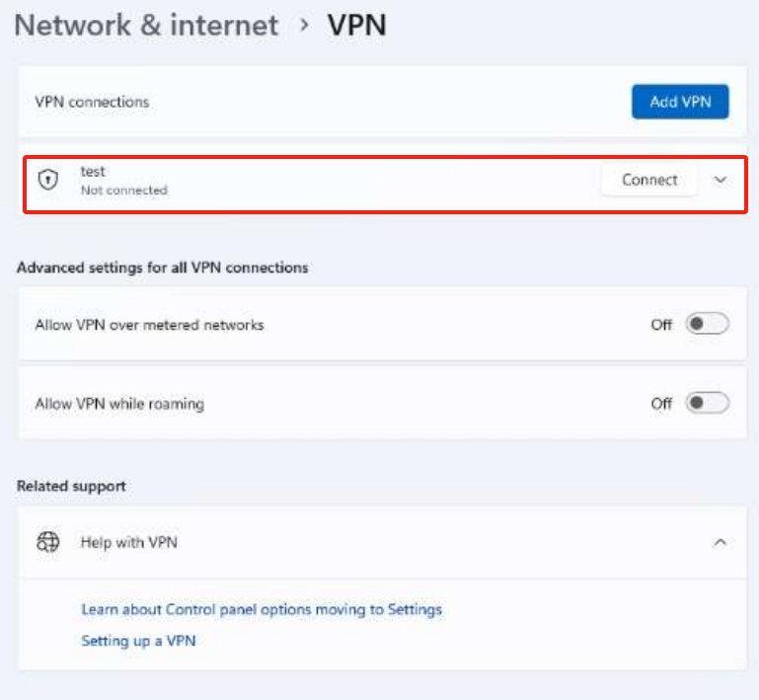
Task: Click the breadcrumb arrow before VPN
Action: (x=304, y=25)
